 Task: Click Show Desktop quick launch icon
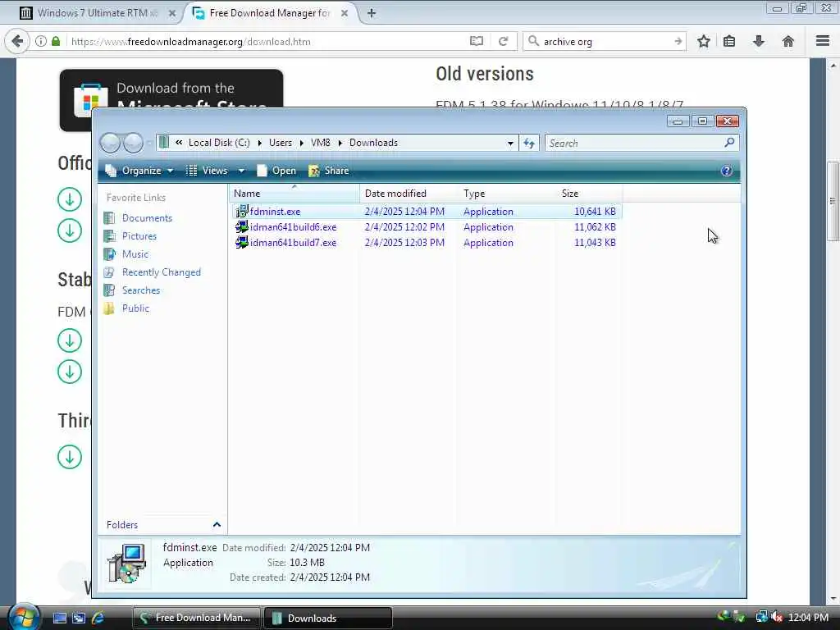click(x=60, y=619)
